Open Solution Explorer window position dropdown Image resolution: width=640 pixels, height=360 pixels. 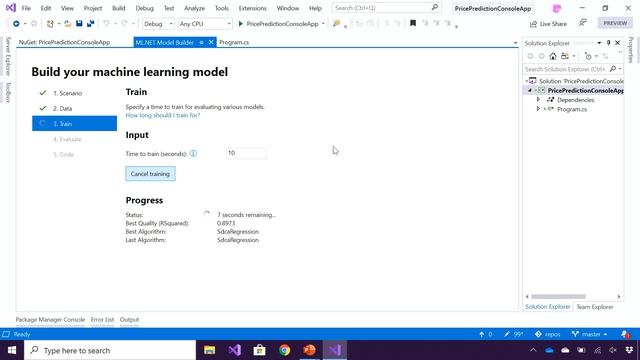pos(599,43)
